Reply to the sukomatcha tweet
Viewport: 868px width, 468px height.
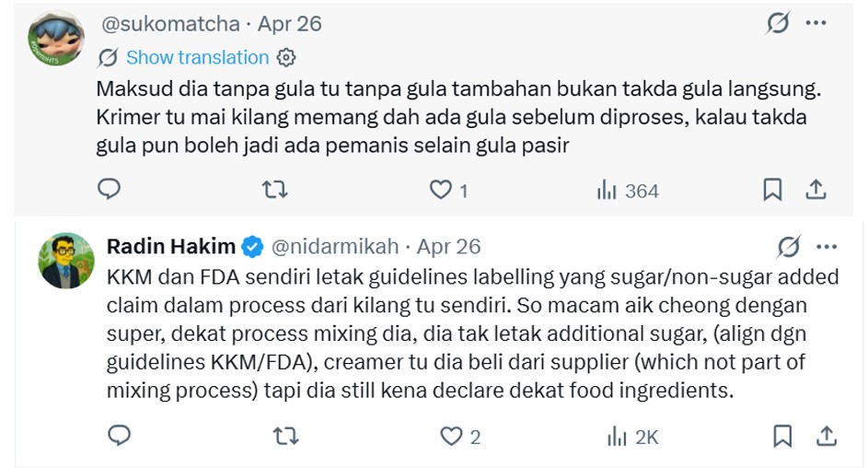pos(110,190)
